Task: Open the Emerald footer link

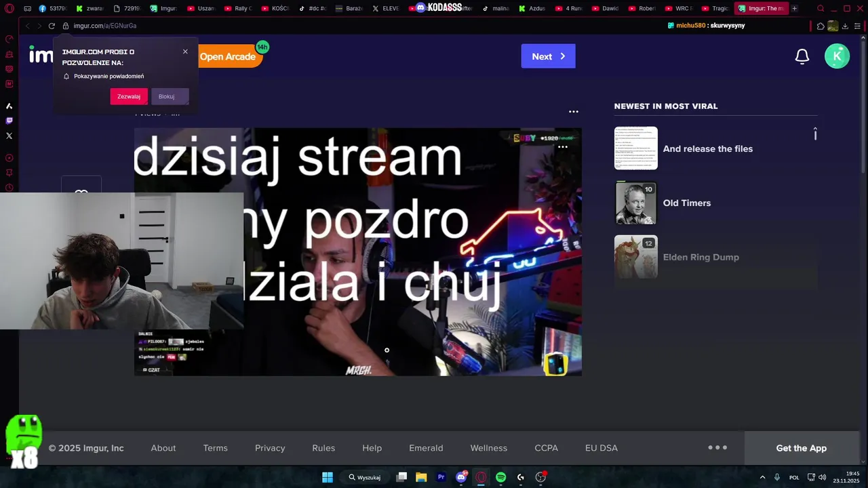Action: [426, 448]
